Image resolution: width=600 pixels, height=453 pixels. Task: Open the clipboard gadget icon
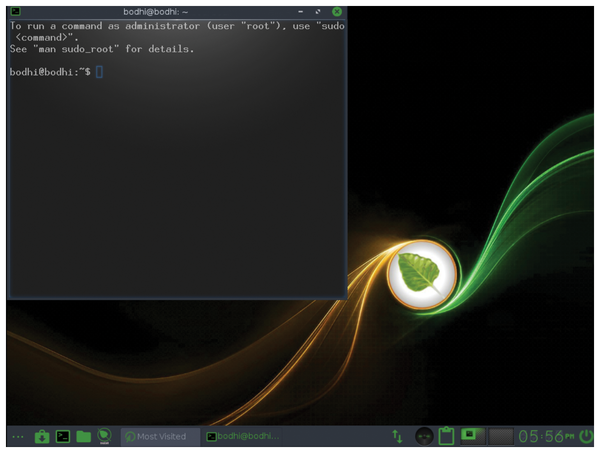[446, 436]
